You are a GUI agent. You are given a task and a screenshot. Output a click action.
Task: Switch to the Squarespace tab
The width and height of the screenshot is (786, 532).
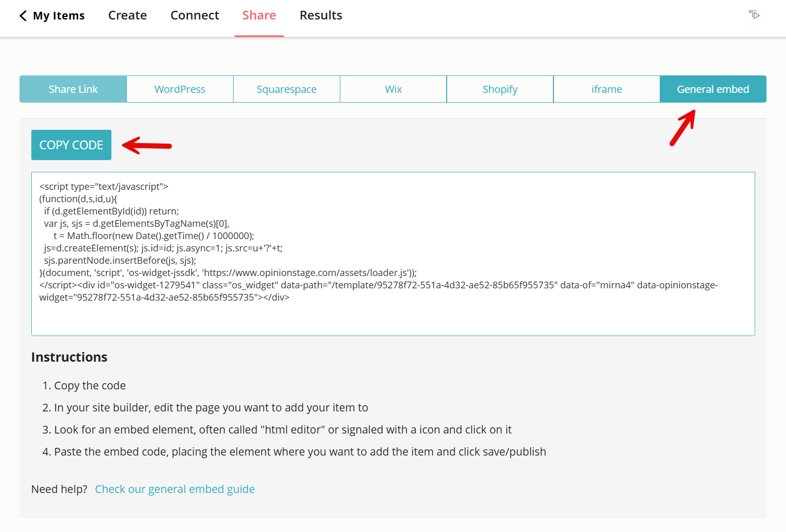pyautogui.click(x=286, y=89)
